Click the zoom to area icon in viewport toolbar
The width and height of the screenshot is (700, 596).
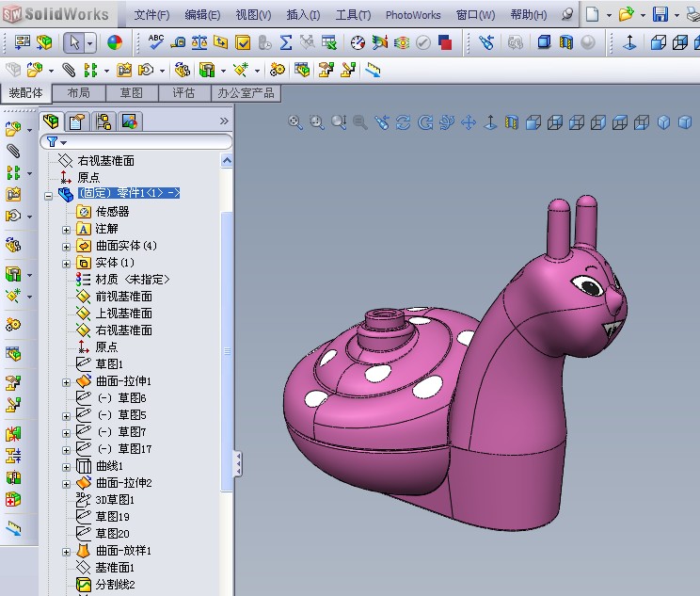coord(317,122)
